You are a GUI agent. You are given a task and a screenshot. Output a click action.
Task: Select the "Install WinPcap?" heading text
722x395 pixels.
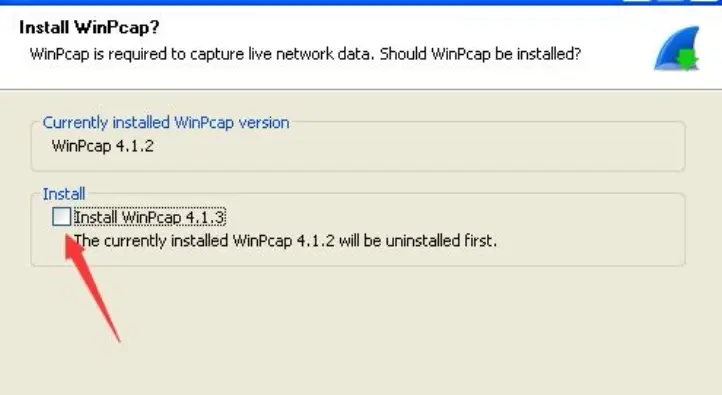point(89,28)
